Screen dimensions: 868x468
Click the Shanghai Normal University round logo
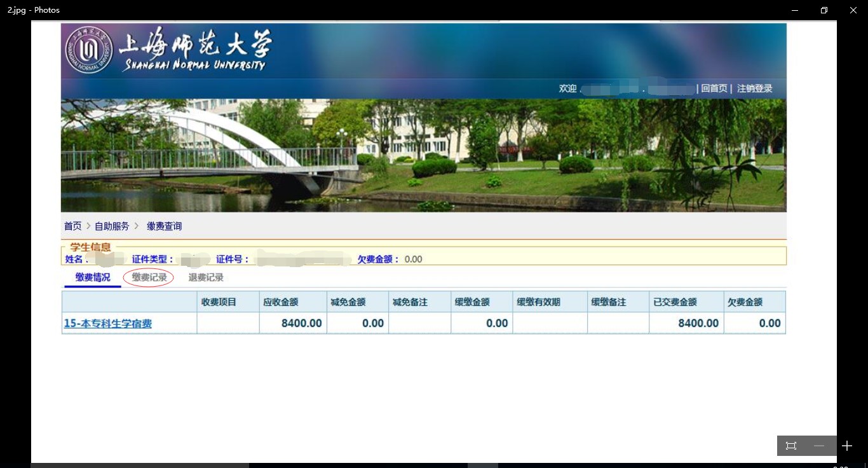(x=89, y=50)
